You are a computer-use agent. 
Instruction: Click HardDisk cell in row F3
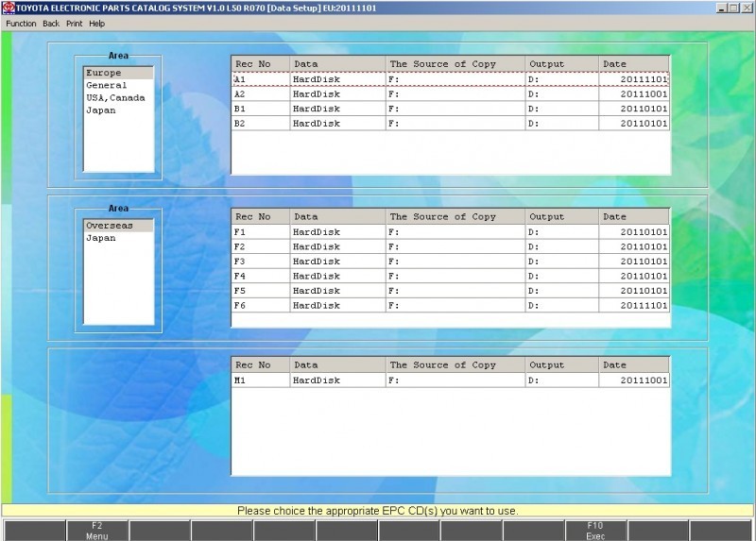click(337, 262)
